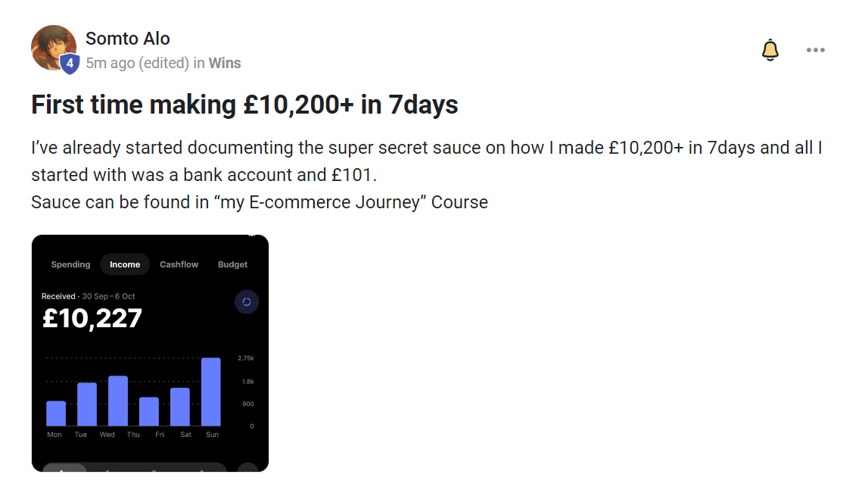This screenshot has width=868, height=487.
Task: Click the Tuesday bar in income chart
Action: tap(87, 404)
